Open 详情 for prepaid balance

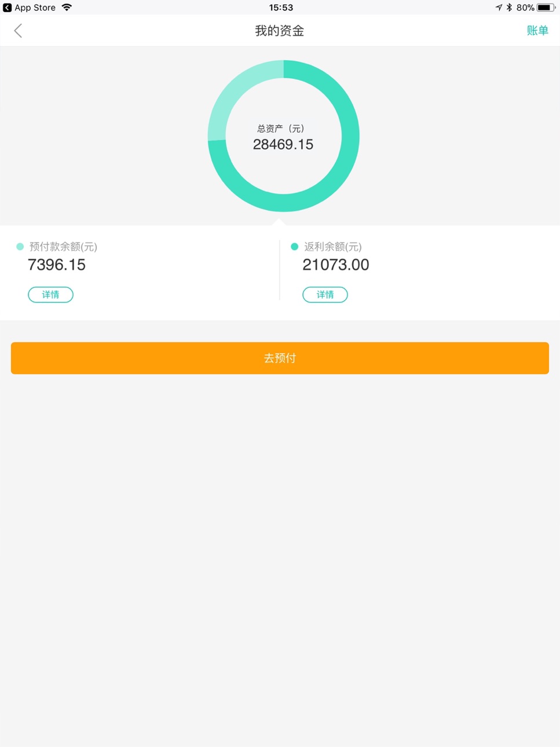point(50,295)
